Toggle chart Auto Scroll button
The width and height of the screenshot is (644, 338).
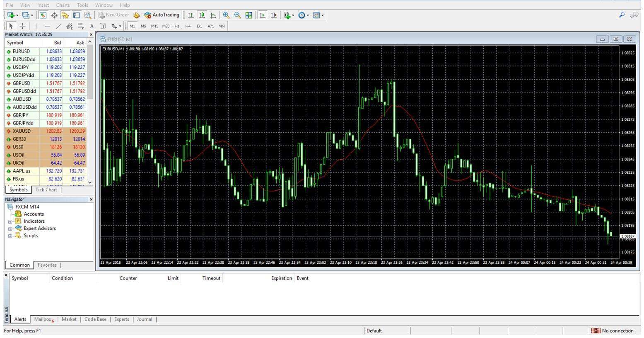(262, 15)
